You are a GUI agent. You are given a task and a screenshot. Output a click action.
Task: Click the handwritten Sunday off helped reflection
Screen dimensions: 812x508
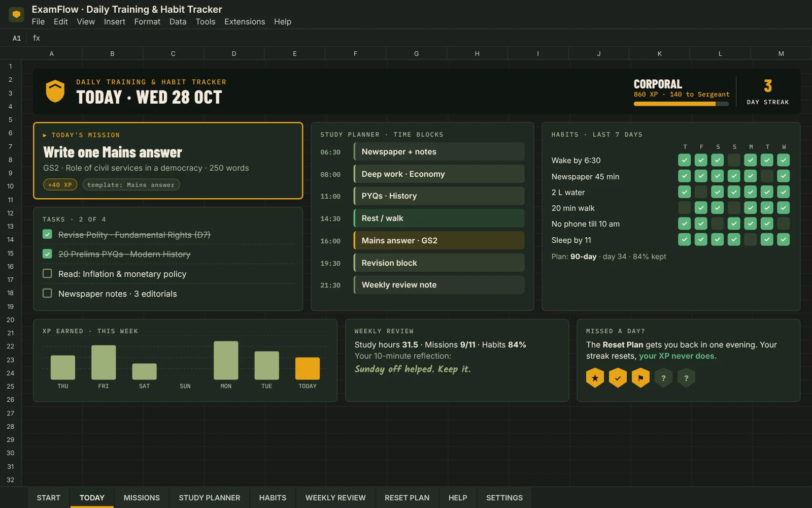point(413,369)
